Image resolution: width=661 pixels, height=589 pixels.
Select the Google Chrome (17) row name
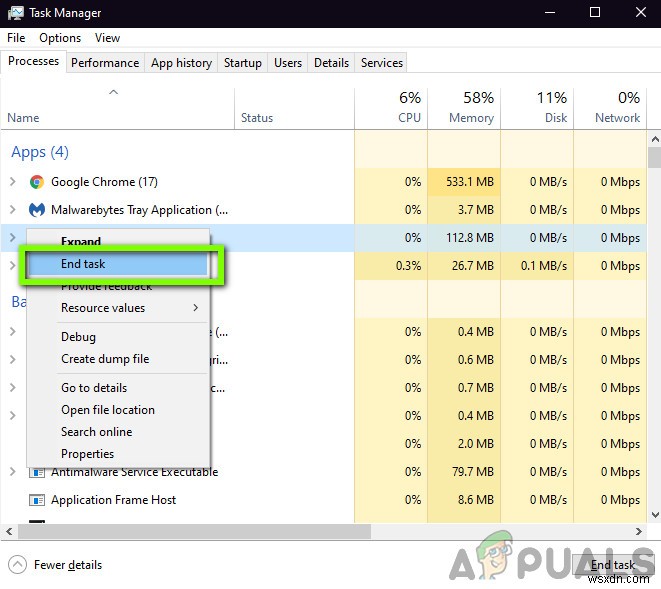[x=104, y=182]
